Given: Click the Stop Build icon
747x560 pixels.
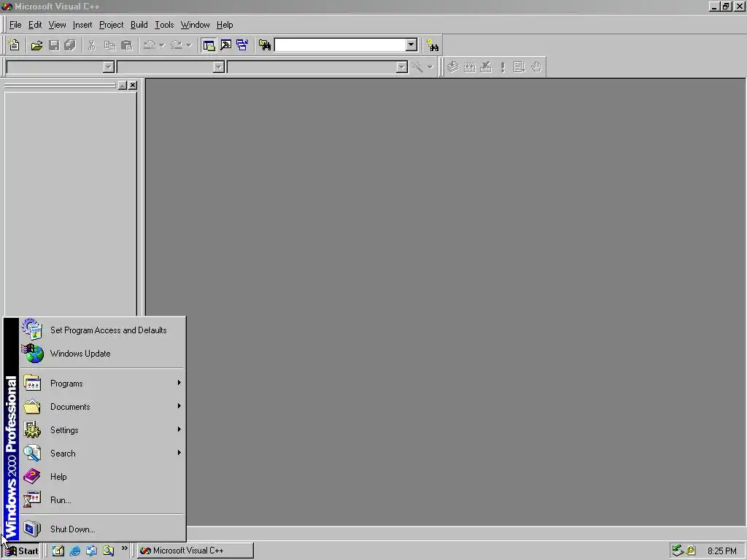Looking at the screenshot, I should 486,67.
